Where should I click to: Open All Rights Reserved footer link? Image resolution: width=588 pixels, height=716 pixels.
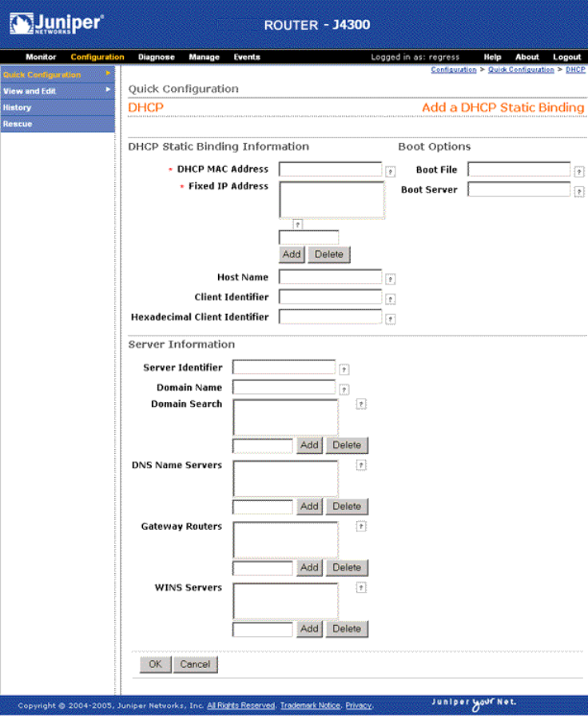click(x=241, y=706)
